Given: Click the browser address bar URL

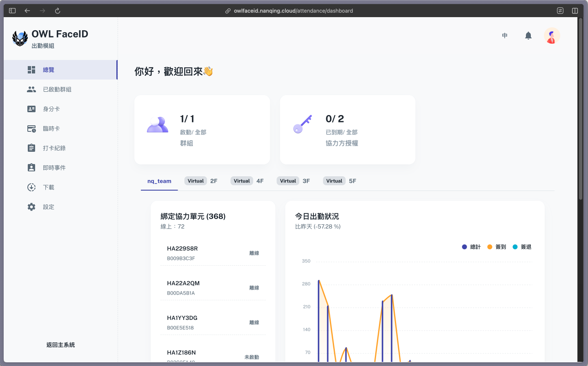Looking at the screenshot, I should [x=293, y=11].
